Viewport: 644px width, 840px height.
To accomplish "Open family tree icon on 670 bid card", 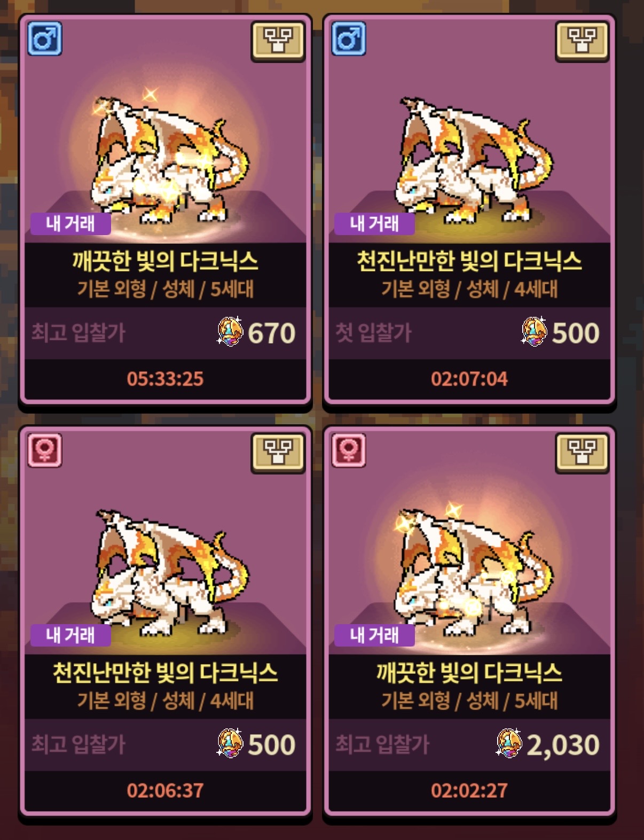I will click(278, 41).
